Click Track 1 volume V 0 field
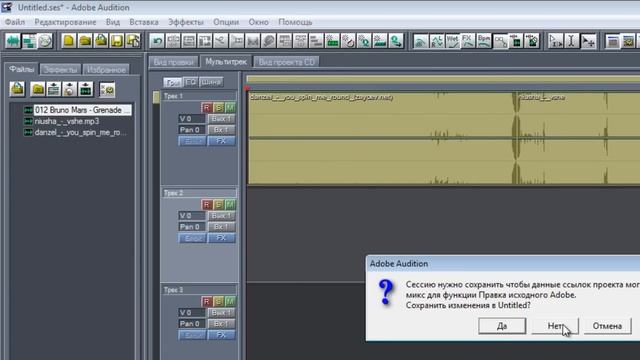 pos(191,119)
